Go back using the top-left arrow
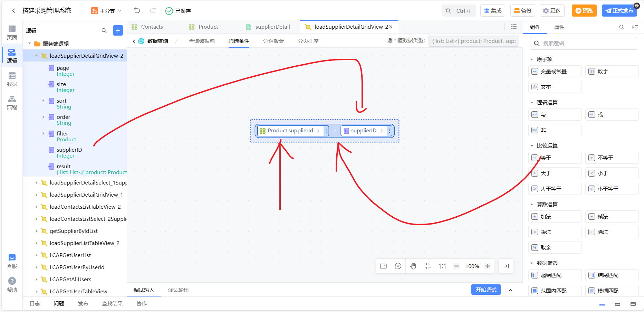The image size is (644, 312). [x=13, y=11]
